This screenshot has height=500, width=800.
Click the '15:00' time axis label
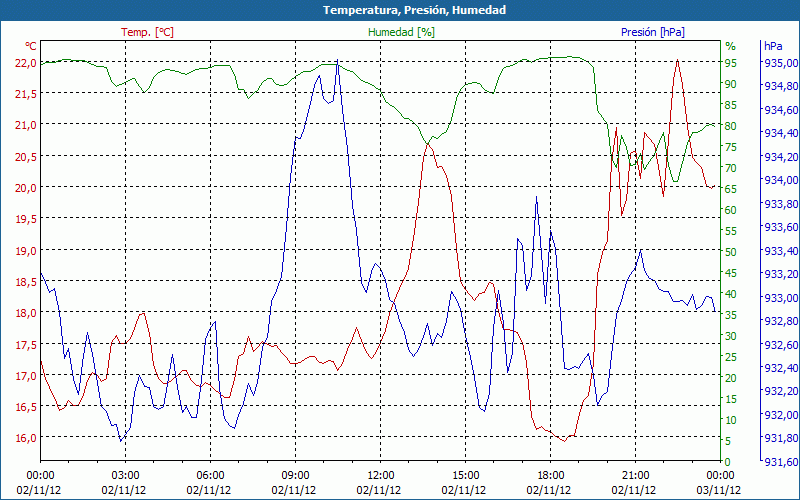465,476
